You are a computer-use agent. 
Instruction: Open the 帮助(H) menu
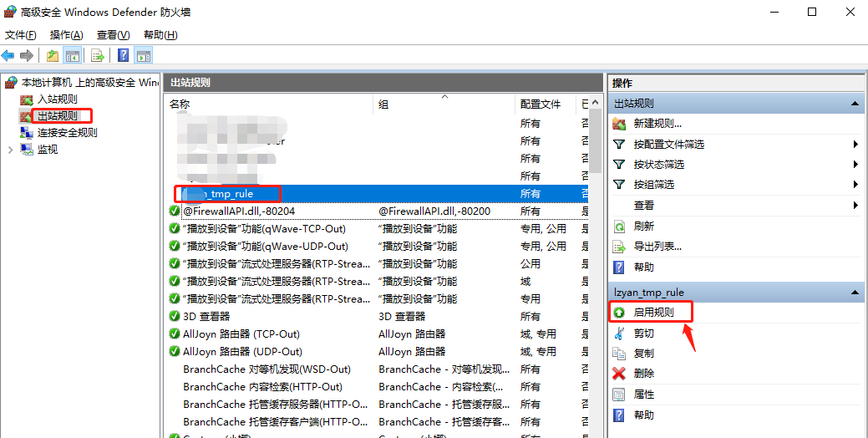point(160,35)
